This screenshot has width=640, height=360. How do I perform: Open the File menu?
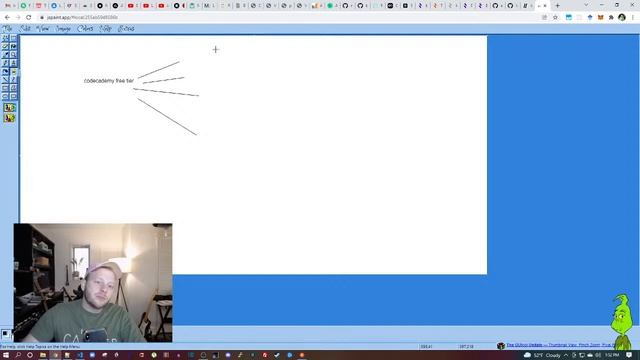point(7,29)
